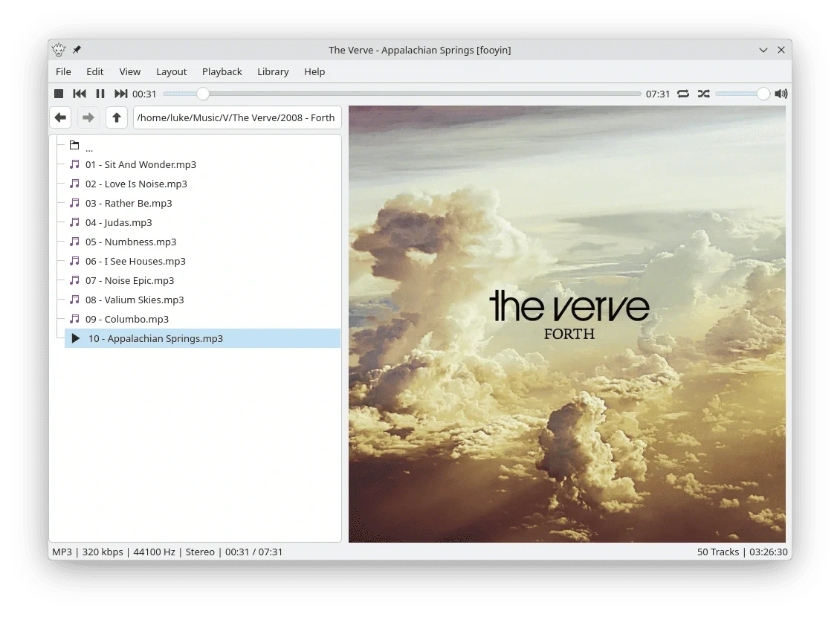The image size is (840, 617).
Task: Select 08 - Valium Skies.mp3
Action: click(x=135, y=300)
